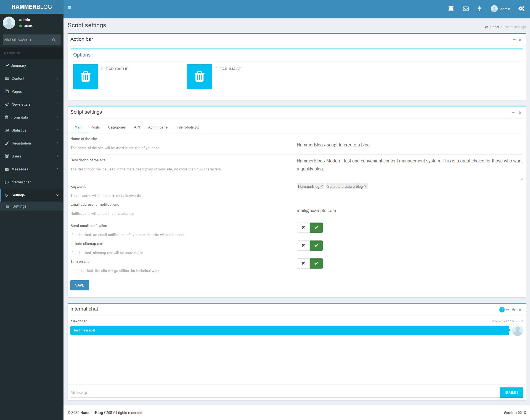
Task: Click the chat bubbles icon in Internal chat
Action: [514, 310]
